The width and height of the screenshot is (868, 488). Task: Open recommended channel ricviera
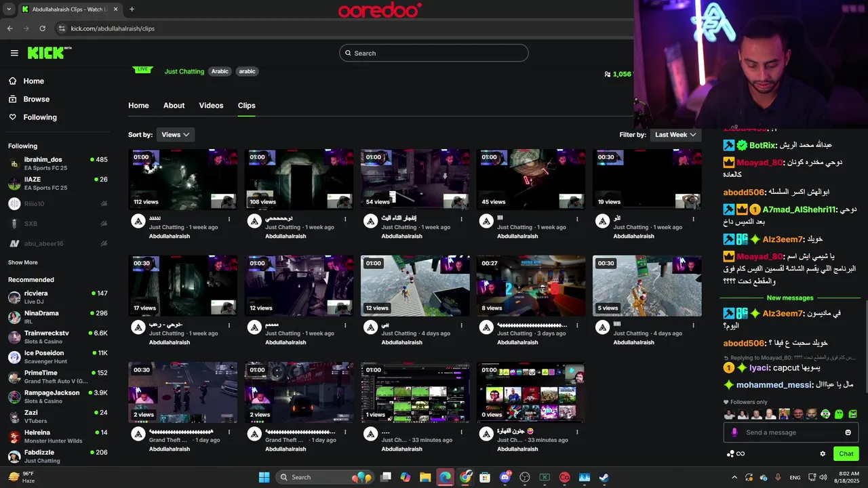coord(58,297)
